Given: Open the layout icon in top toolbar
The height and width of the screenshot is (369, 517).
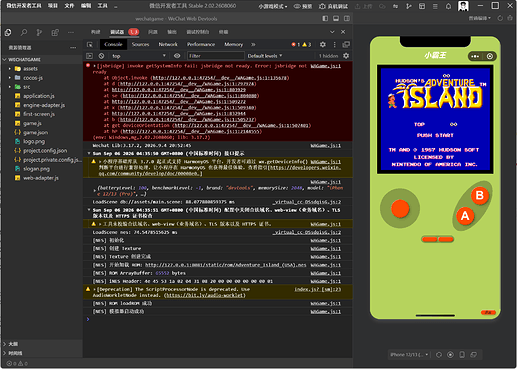Looking at the screenshot, I should (x=422, y=6).
